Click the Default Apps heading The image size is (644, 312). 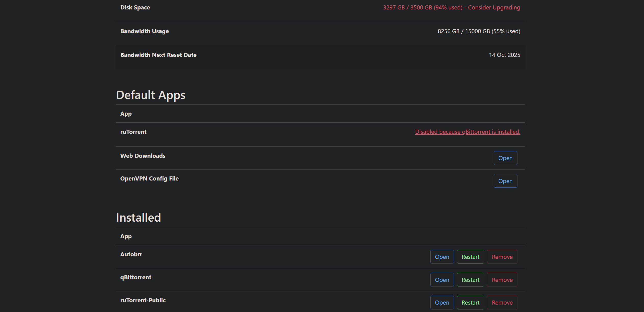(x=151, y=95)
